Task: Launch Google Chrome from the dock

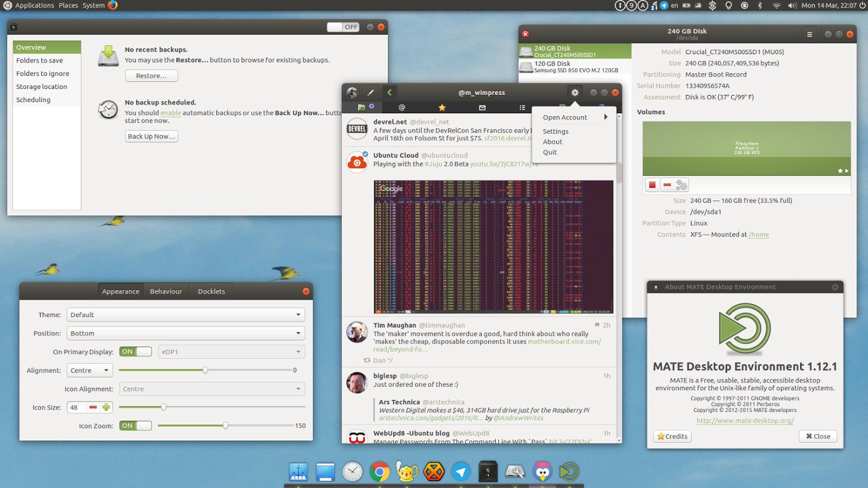Action: (x=380, y=471)
